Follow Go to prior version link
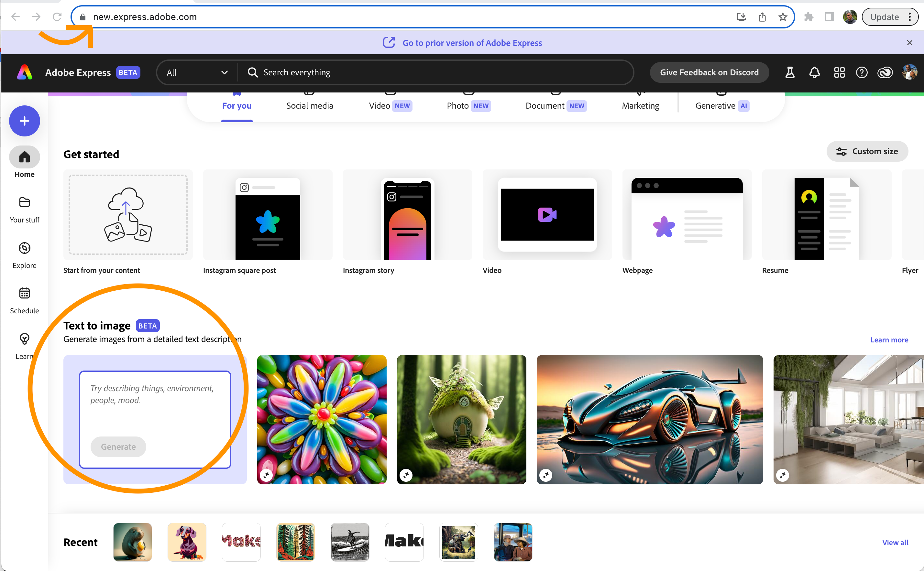 pos(472,43)
